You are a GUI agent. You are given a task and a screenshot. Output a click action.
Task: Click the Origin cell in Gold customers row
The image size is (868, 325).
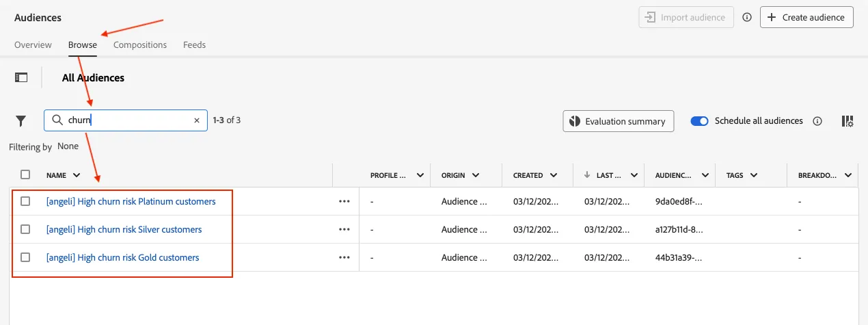(464, 258)
